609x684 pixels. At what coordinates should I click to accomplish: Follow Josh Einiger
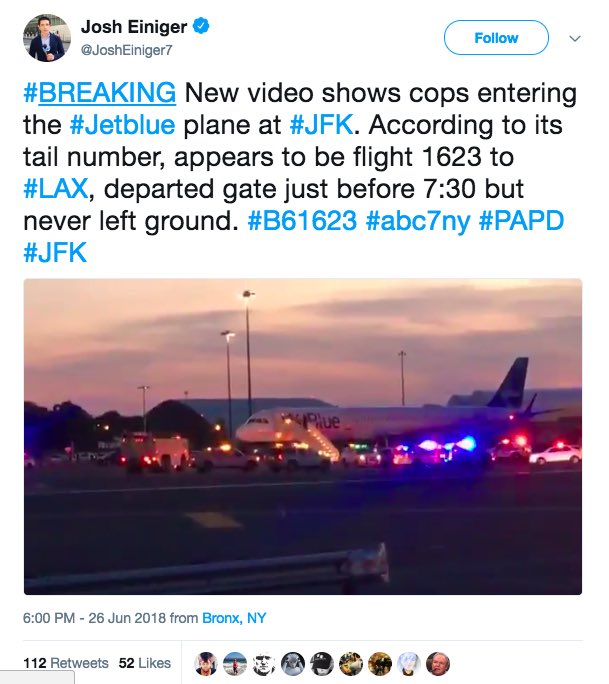pos(496,38)
